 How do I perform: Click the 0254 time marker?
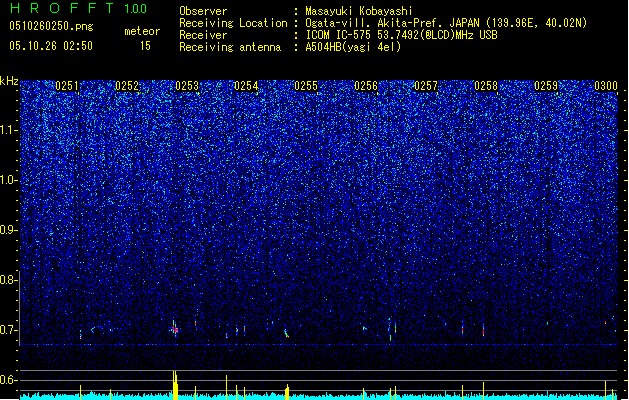[246, 86]
